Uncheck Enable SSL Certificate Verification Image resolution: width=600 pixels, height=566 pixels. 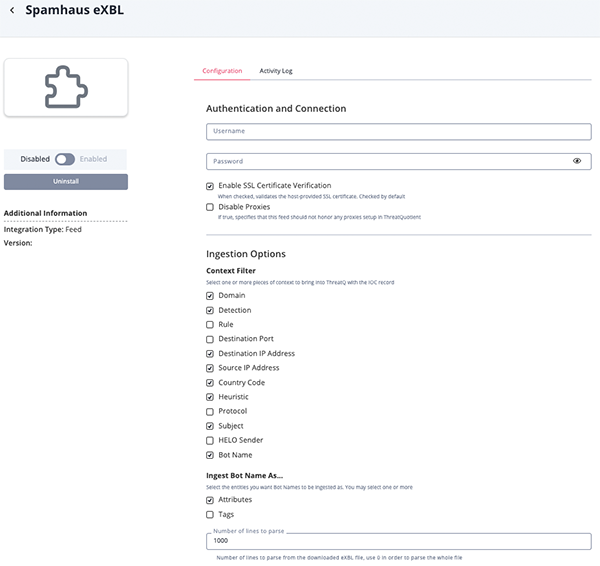(210, 186)
